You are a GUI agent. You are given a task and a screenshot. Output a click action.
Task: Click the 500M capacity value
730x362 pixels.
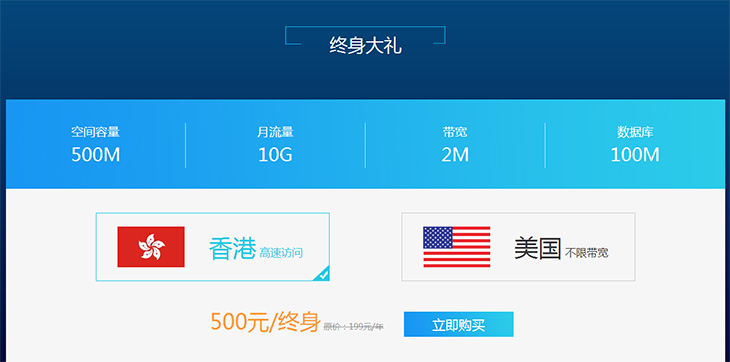click(95, 155)
